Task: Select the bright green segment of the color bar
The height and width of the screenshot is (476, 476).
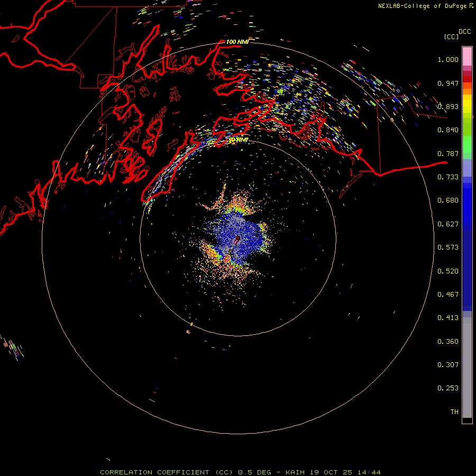Action: tap(467, 144)
